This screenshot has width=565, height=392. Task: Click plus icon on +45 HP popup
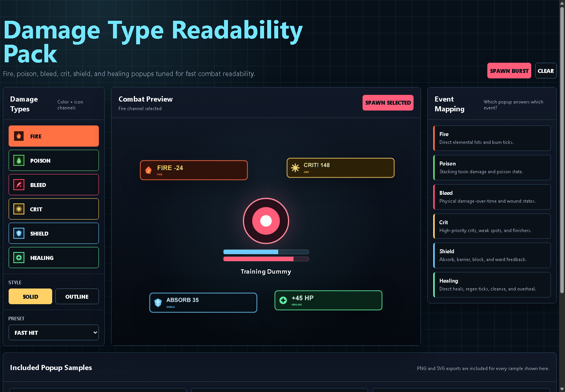[283, 300]
